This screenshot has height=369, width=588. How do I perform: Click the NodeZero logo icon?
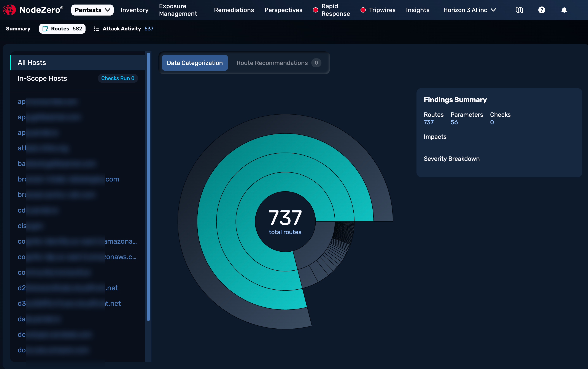tap(9, 10)
